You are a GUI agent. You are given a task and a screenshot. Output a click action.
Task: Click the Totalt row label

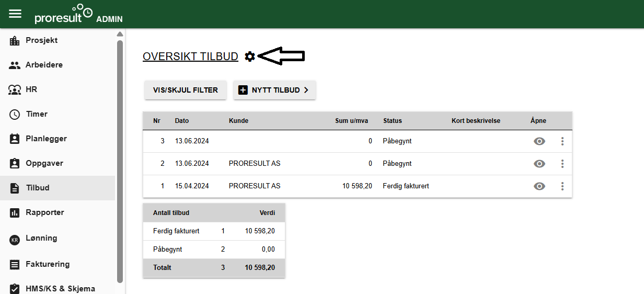point(162,268)
